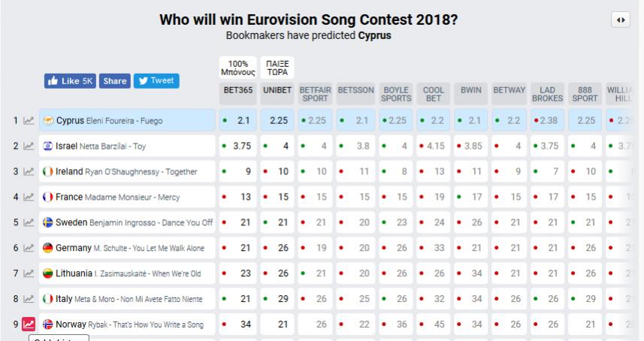644x341 pixels.
Task: Sort by the BETFAIR SPORT column header
Action: 316,93
